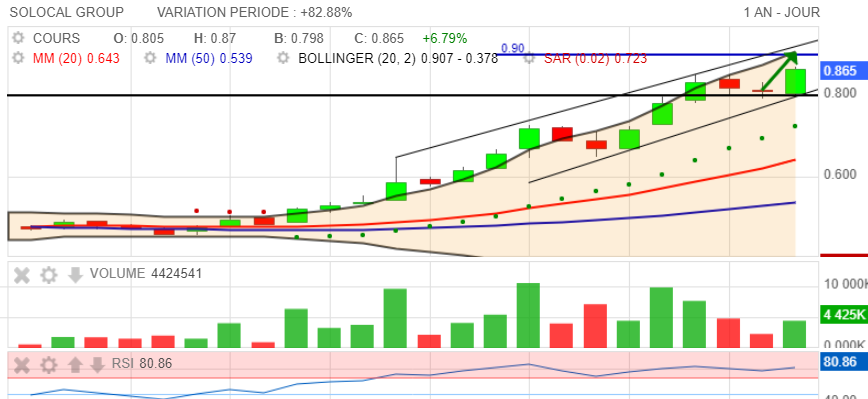This screenshot has width=868, height=399.
Task: Select the MM (20) 0.643 label
Action: [x=76, y=58]
